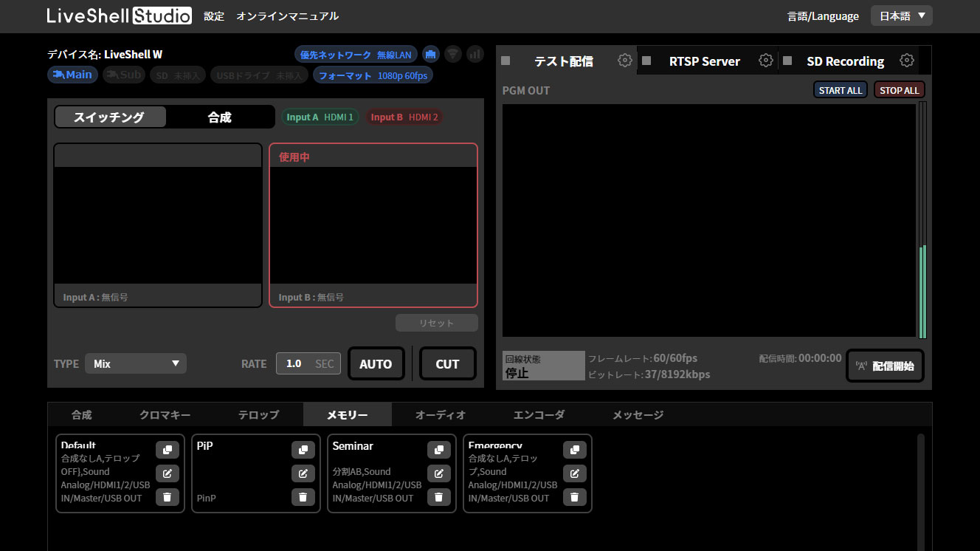This screenshot has width=980, height=551.
Task: Edit the PiP memory preset
Action: (303, 473)
